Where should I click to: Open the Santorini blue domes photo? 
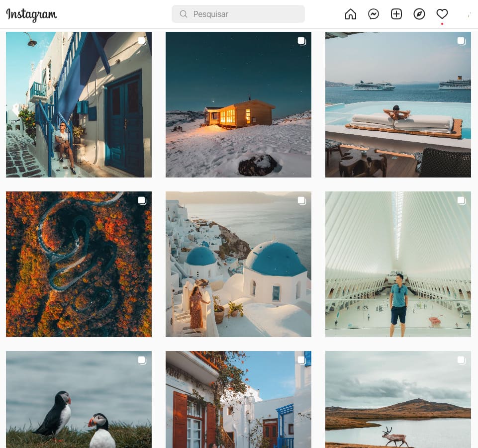click(x=238, y=264)
